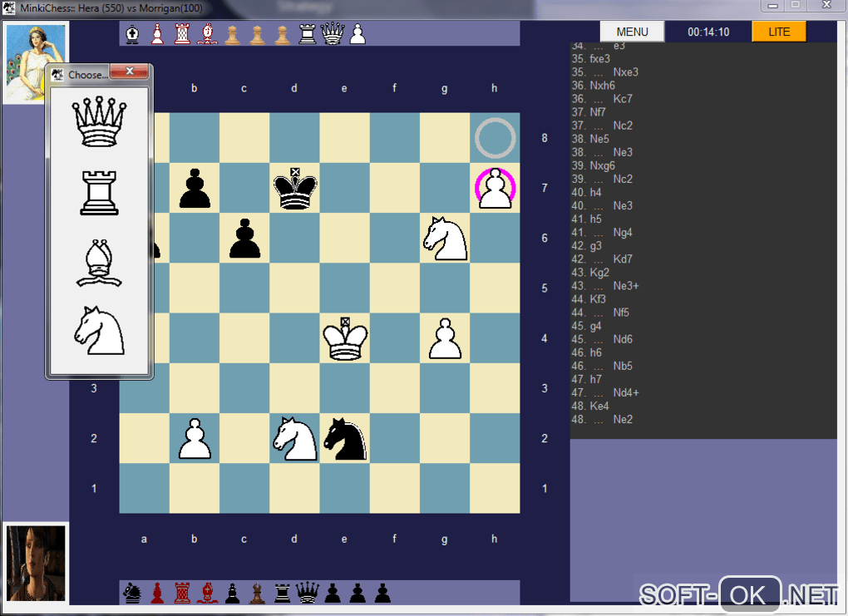This screenshot has height=616, width=848.
Task: Close the Choose promotion dialog
Action: point(129,71)
